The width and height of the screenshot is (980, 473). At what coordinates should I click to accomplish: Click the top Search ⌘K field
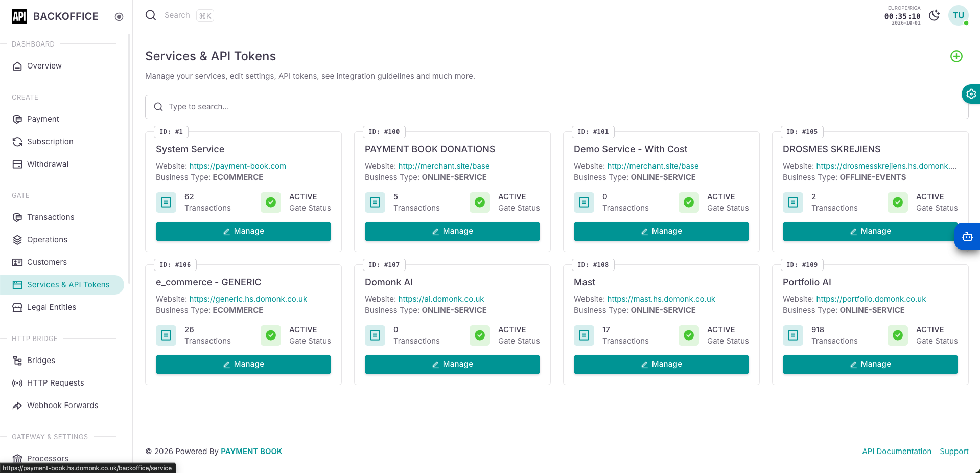(x=189, y=16)
